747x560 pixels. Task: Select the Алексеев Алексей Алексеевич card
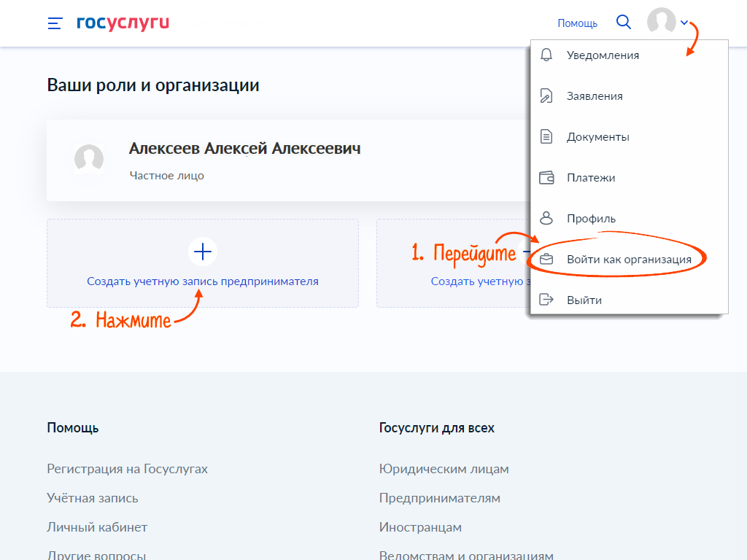(288, 160)
